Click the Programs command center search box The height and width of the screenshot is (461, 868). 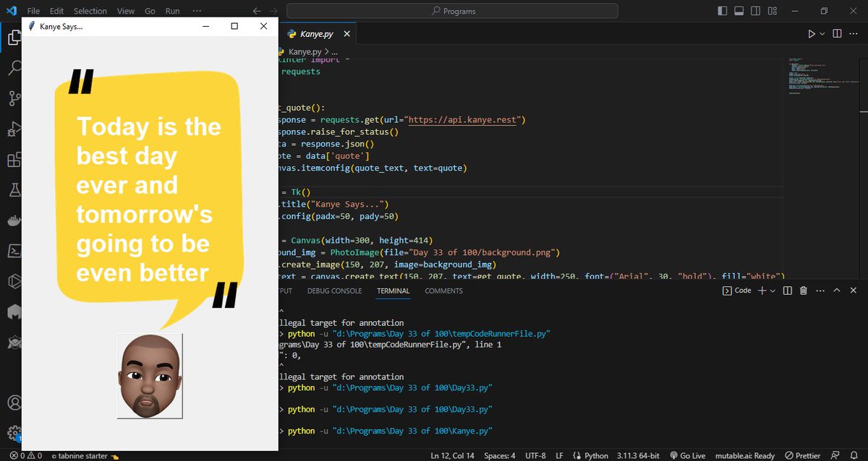452,11
